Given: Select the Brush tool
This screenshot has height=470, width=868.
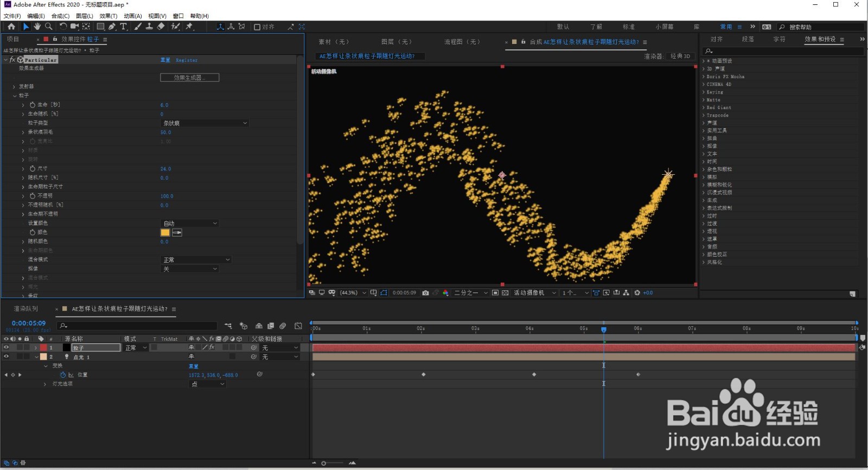Looking at the screenshot, I should click(x=138, y=26).
